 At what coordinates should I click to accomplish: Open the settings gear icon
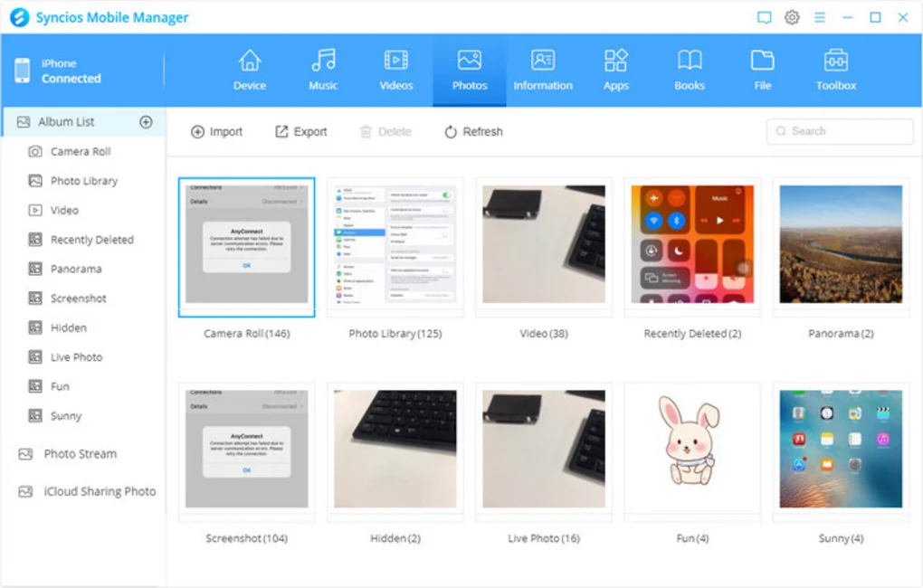pyautogui.click(x=792, y=17)
